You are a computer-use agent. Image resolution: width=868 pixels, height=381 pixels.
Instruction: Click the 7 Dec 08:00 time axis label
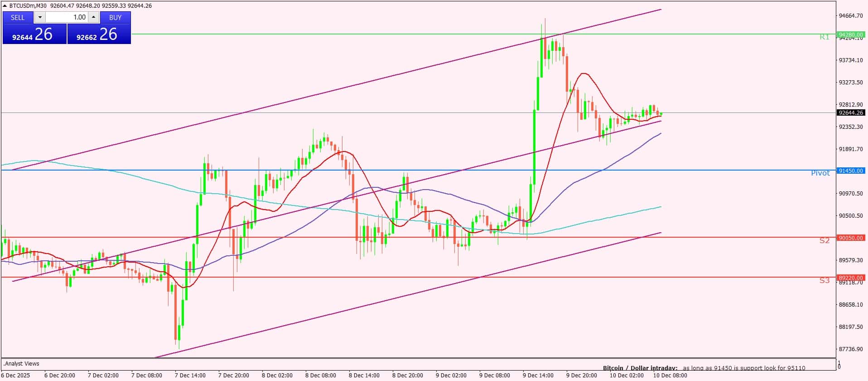tap(147, 375)
